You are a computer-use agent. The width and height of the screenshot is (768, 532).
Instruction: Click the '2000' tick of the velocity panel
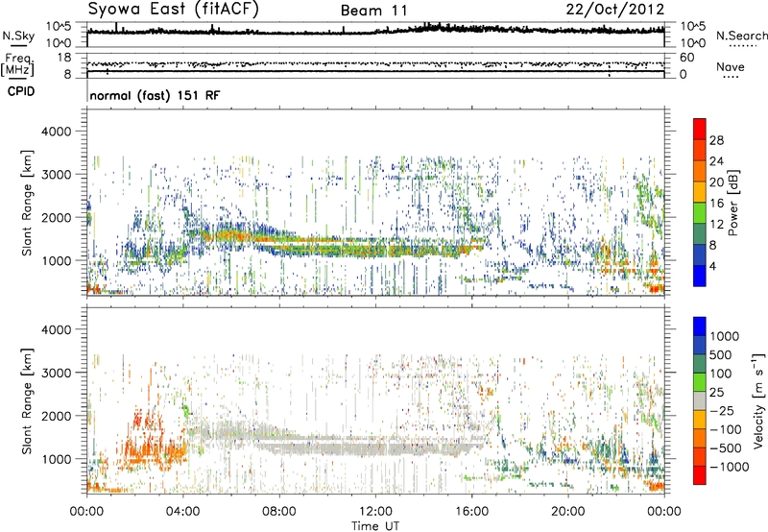[x=56, y=416]
